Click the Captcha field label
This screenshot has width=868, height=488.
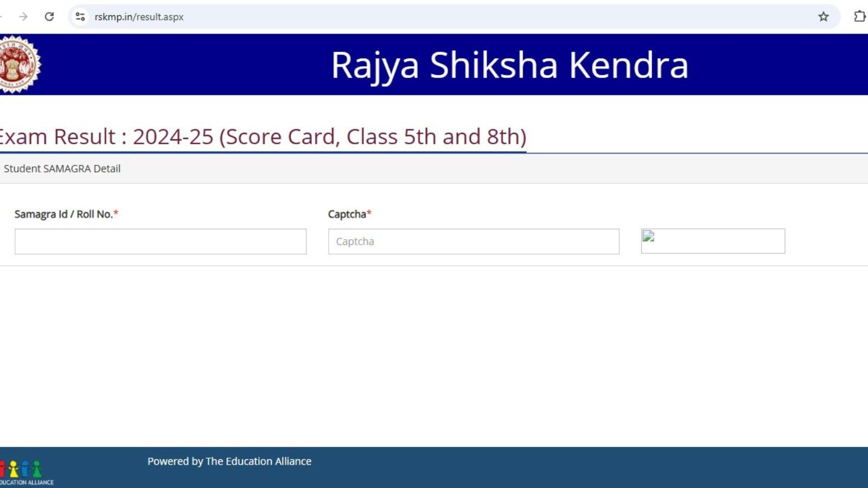[347, 214]
